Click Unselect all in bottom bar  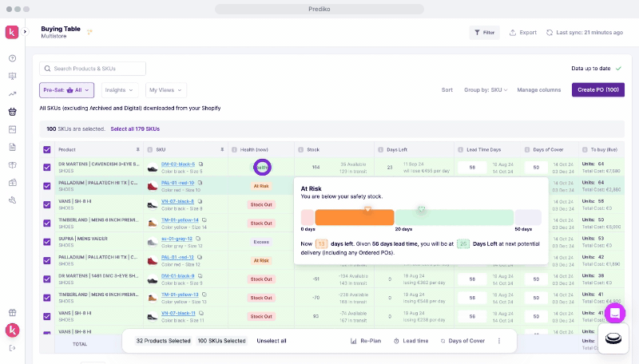pyautogui.click(x=272, y=341)
